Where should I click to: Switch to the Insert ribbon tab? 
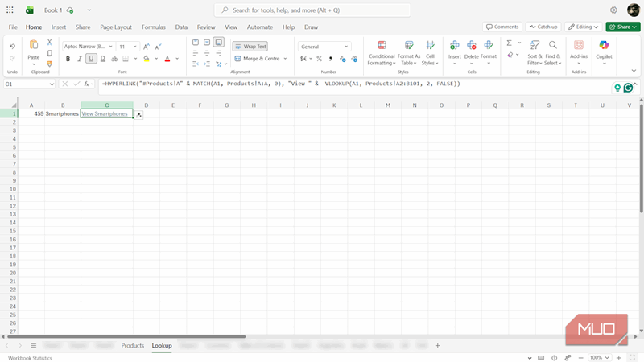[x=59, y=27]
